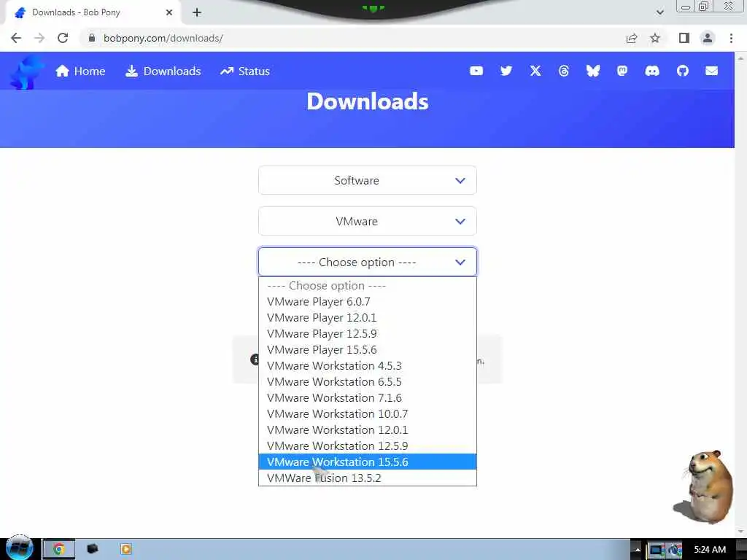Open the Status nav link
Screen dimensions: 747x560
pyautogui.click(x=245, y=71)
